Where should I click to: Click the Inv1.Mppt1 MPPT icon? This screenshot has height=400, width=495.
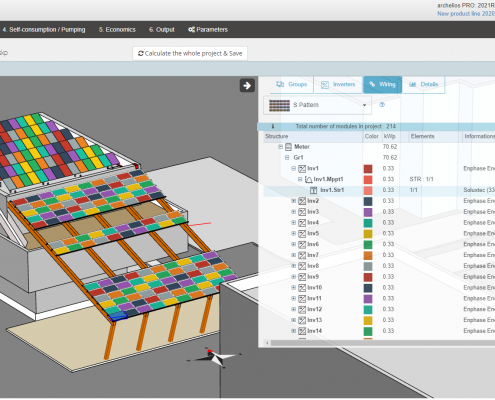(x=309, y=179)
